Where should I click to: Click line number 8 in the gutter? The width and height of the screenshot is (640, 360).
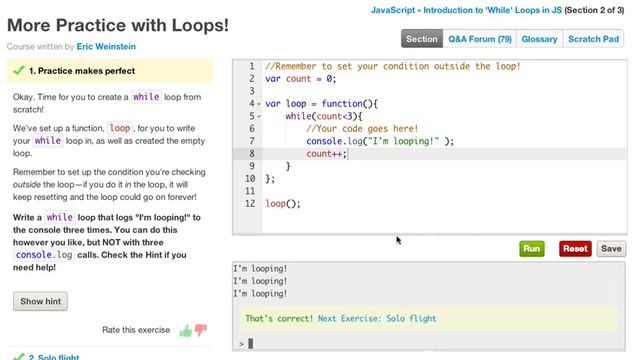[252, 154]
